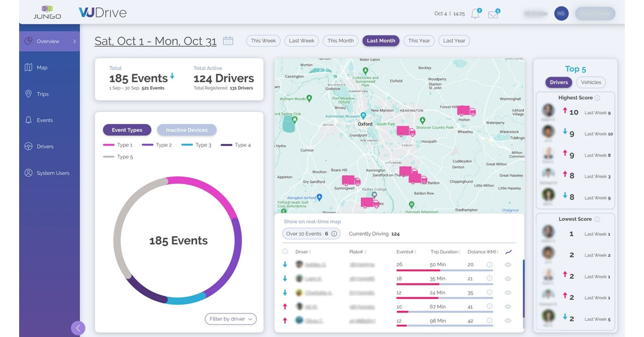Select Overview in the navigation menu
644x337 pixels.
[x=47, y=41]
